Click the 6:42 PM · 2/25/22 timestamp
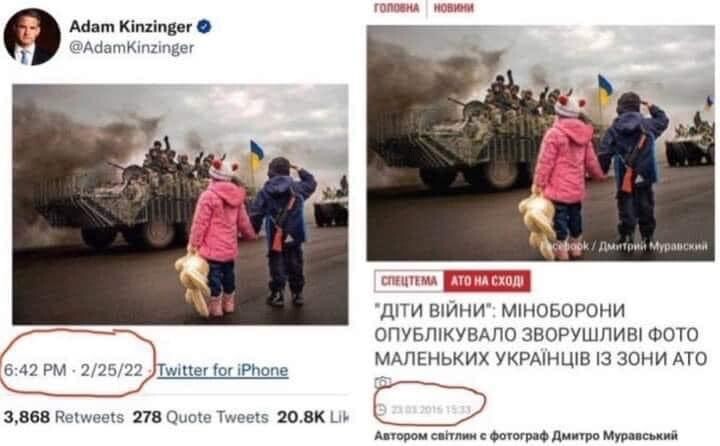This screenshot has height=446, width=720. click(x=73, y=370)
